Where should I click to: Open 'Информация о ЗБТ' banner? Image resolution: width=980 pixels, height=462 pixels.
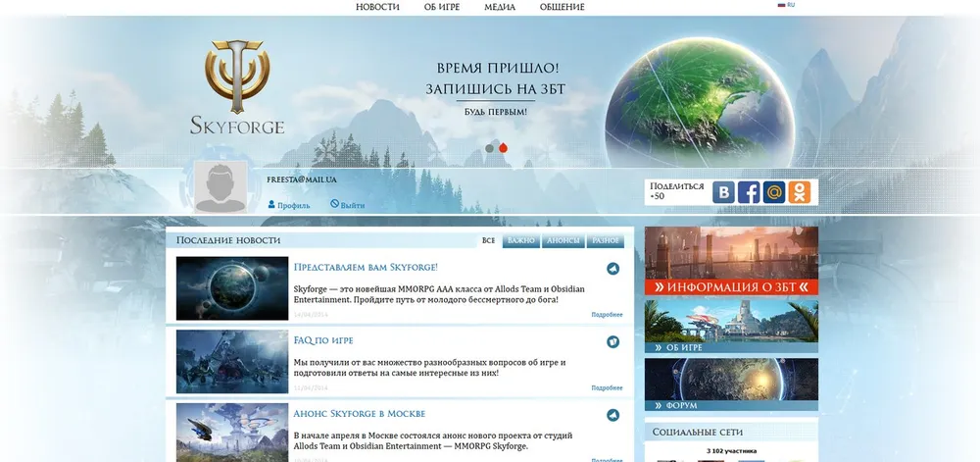coord(731,286)
